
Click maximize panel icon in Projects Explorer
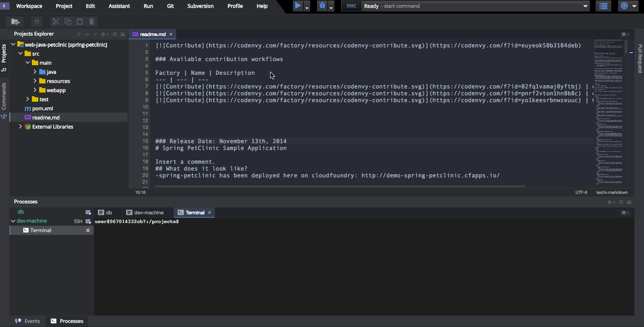pyautogui.click(x=123, y=34)
